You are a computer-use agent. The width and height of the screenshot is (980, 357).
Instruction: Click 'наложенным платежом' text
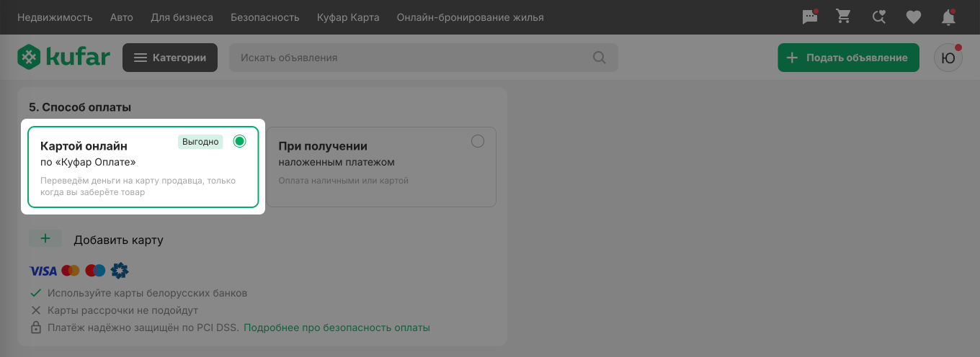[x=337, y=162]
